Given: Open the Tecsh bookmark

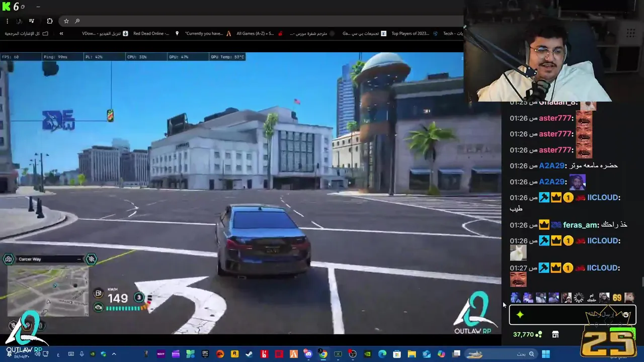Looking at the screenshot, I should (x=453, y=34).
